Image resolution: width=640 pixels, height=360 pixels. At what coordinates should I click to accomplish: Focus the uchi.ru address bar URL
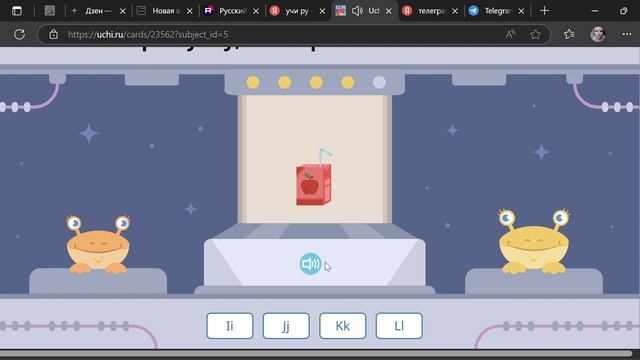click(148, 35)
